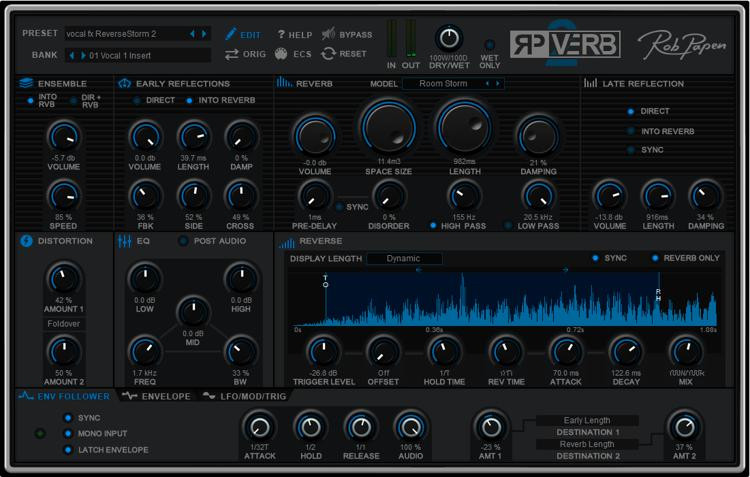Image resolution: width=750 pixels, height=477 pixels.
Task: Click the Reset circular arrow icon
Action: (328, 54)
